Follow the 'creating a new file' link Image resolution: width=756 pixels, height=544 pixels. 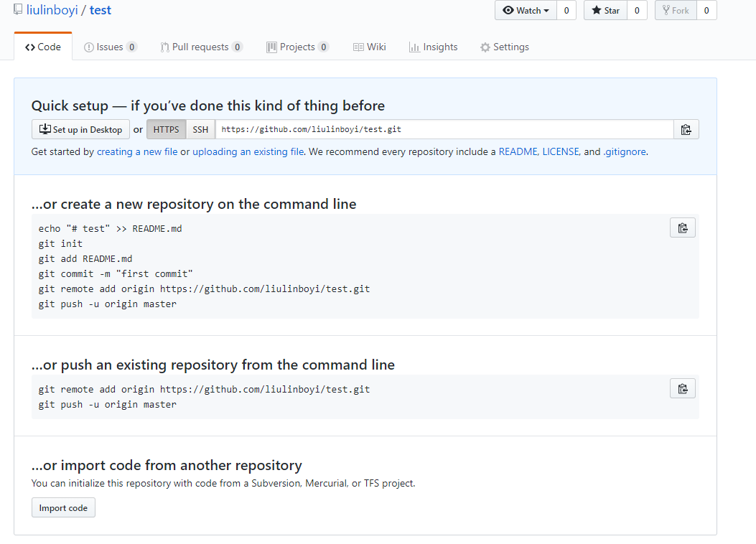pyautogui.click(x=137, y=152)
